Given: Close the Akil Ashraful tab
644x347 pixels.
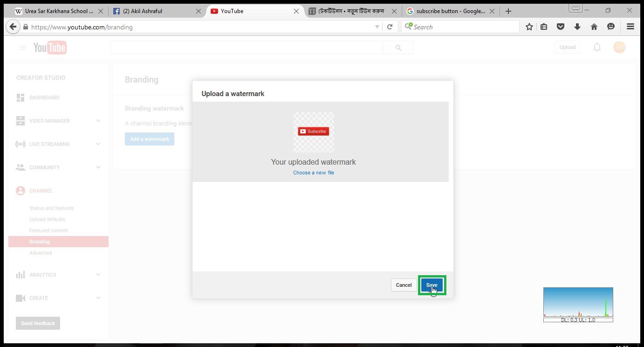Looking at the screenshot, I should (x=199, y=11).
